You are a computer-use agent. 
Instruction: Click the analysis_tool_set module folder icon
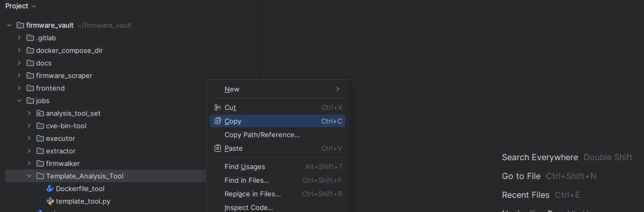(x=40, y=113)
